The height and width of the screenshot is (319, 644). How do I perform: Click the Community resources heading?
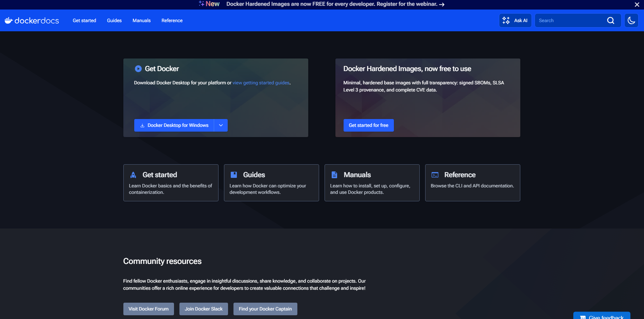tap(162, 261)
